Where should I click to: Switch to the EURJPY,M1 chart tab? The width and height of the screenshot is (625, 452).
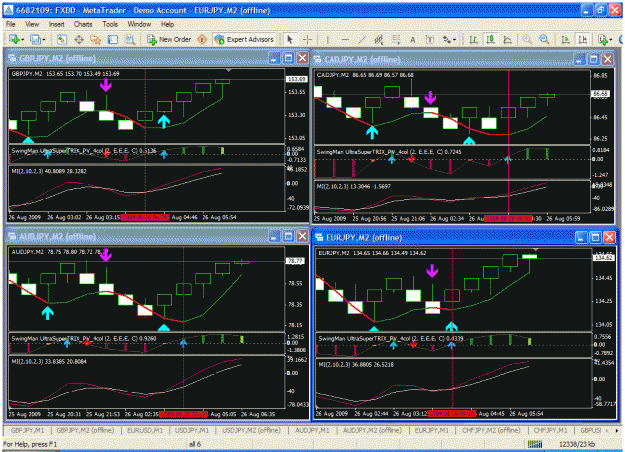pyautogui.click(x=432, y=430)
